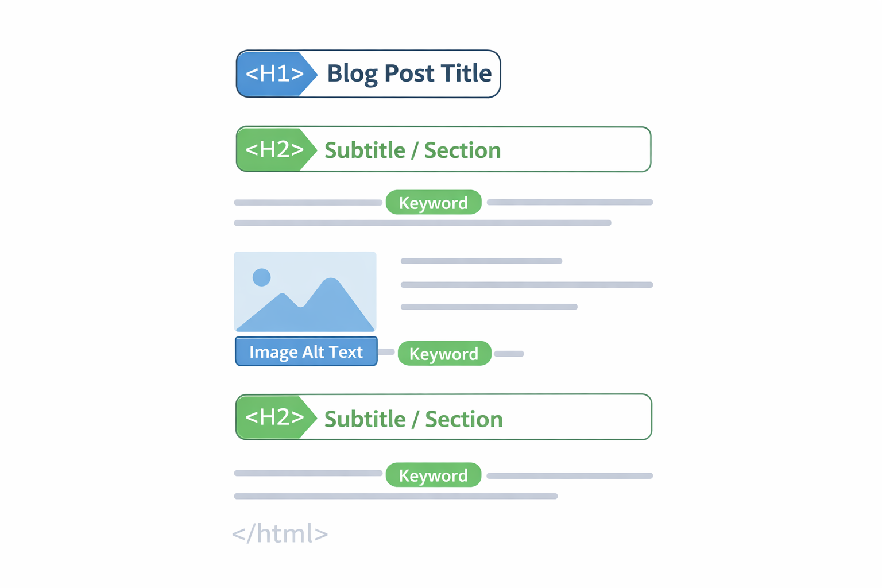The width and height of the screenshot is (882, 588).
Task: Click the blue "Image Alt Text" label
Action: [x=306, y=351]
